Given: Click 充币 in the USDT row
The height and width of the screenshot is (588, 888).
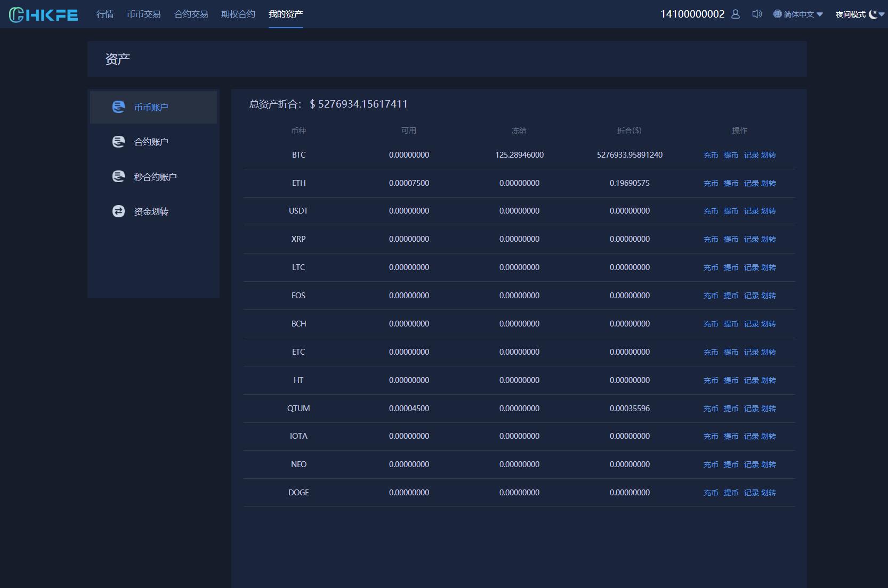Looking at the screenshot, I should tap(711, 211).
